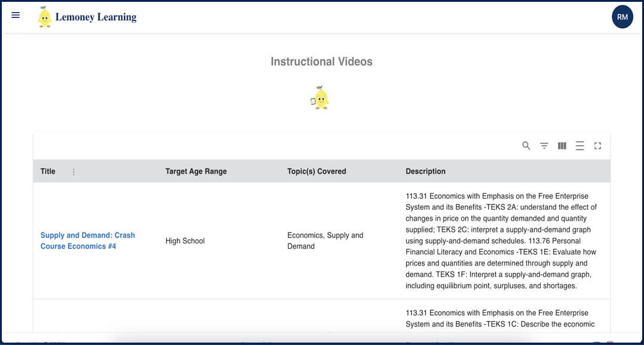644x345 pixels.
Task: Select the Economics, Supply and Demand topic cell
Action: point(325,240)
